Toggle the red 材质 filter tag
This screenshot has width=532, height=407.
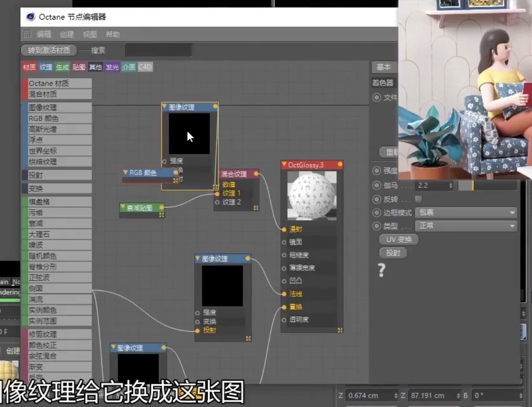coord(29,67)
